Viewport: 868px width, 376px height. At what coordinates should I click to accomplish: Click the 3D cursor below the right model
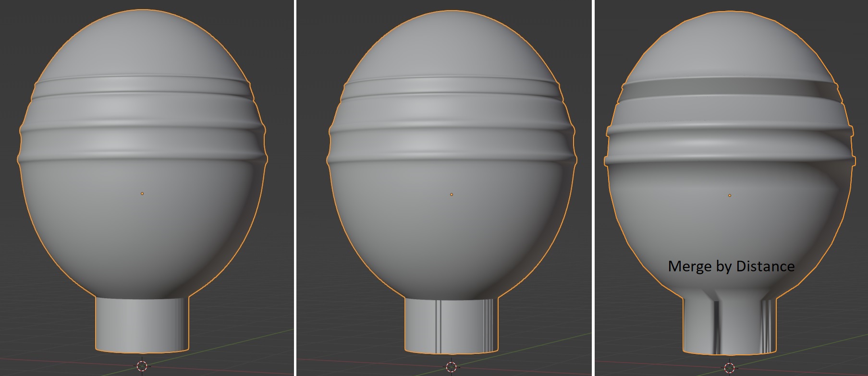point(729,368)
